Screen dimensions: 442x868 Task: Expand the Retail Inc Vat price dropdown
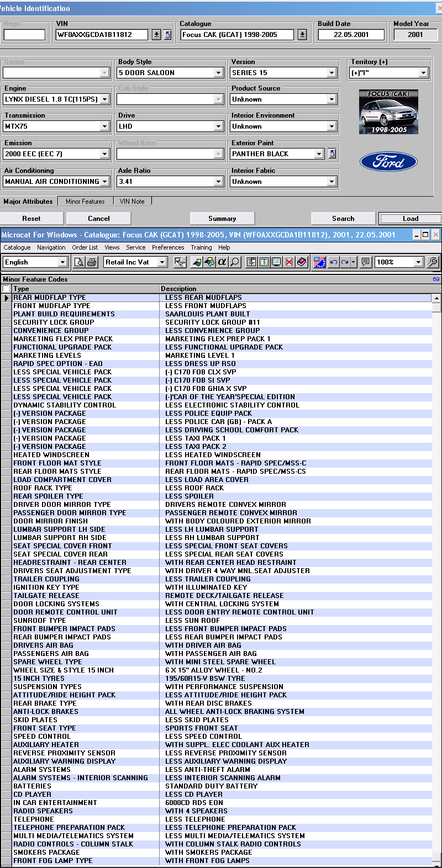[x=162, y=262]
